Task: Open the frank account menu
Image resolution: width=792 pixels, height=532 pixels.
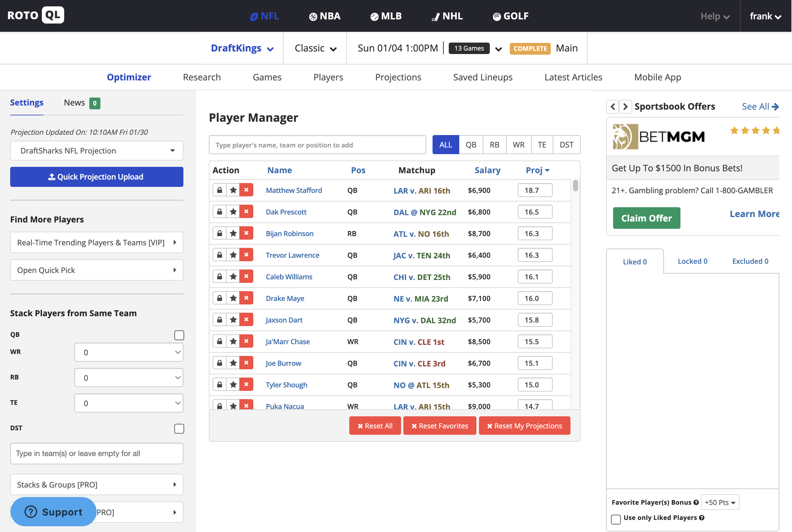Action: (766, 16)
